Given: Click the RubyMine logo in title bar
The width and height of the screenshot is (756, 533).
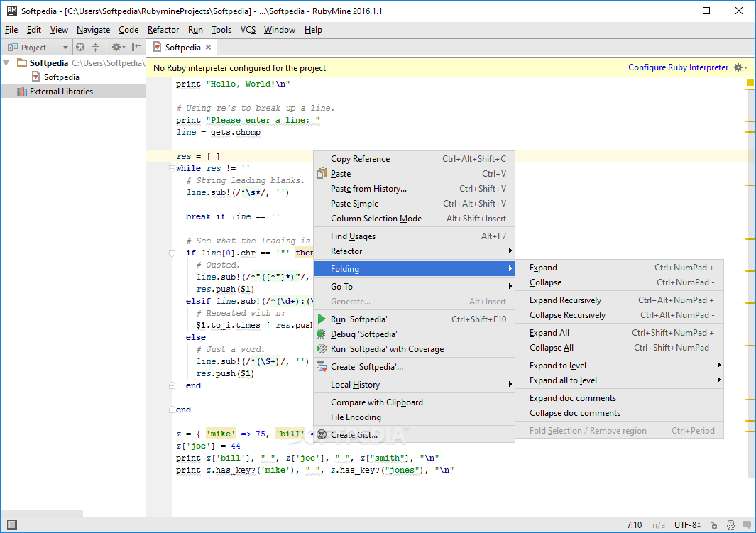Looking at the screenshot, I should tap(11, 11).
